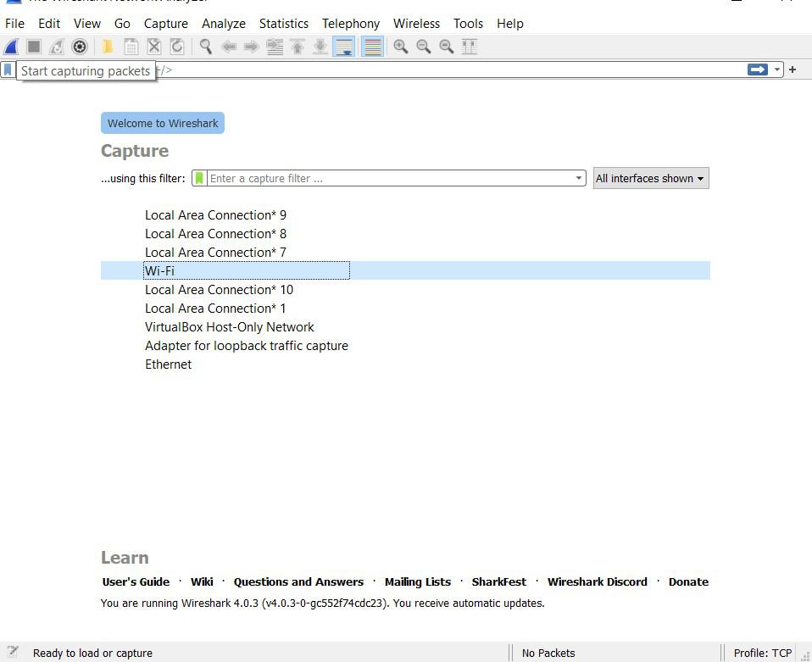Select Local Area Connection* 7 interface

coord(405,253)
